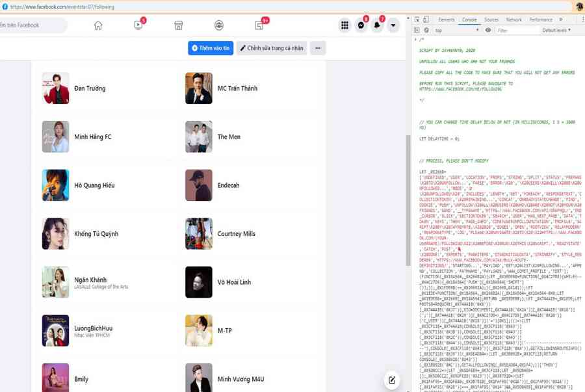Image resolution: width=585 pixels, height=392 pixels.
Task: Open Marketplace storefront icon
Action: (x=178, y=25)
